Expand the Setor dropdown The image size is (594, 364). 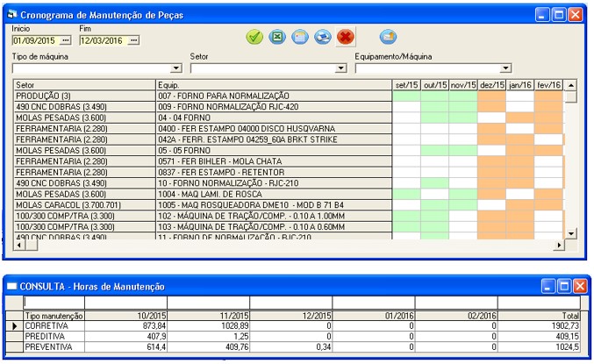[x=341, y=68]
